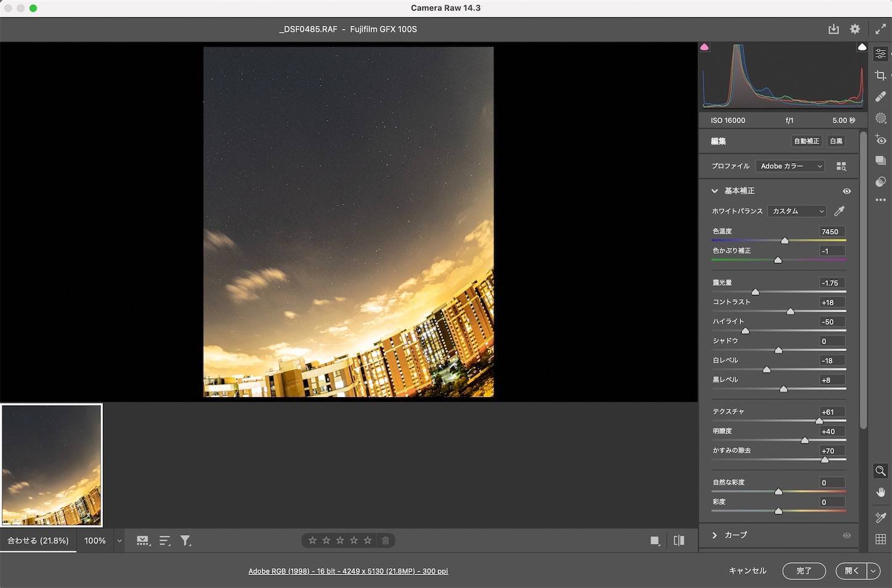892x588 pixels.
Task: Open the Masking tool
Action: point(880,118)
